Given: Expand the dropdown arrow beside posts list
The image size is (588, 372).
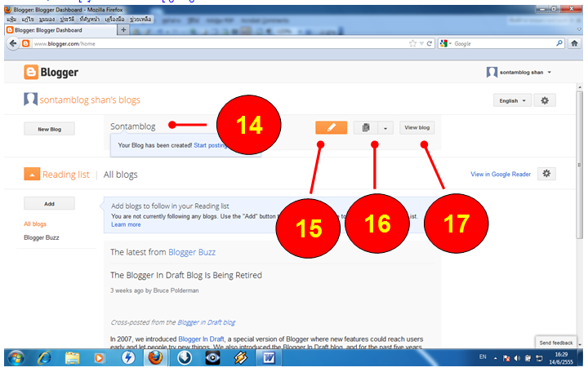Looking at the screenshot, I should coord(385,128).
